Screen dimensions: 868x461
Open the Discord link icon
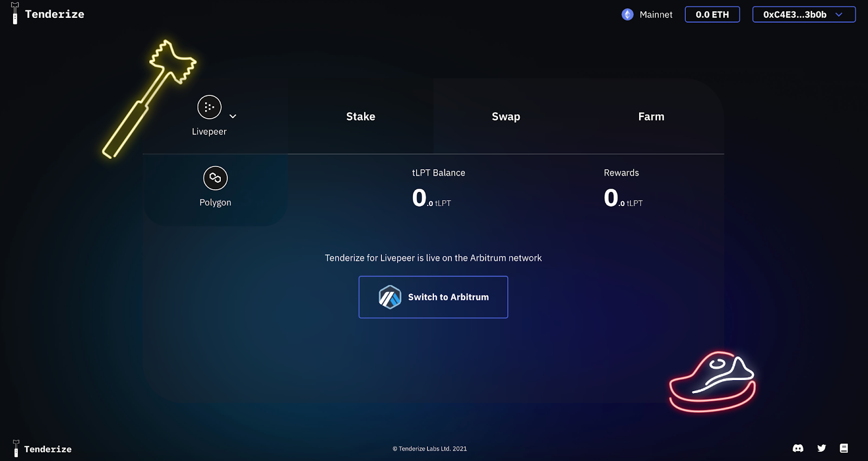pyautogui.click(x=798, y=448)
